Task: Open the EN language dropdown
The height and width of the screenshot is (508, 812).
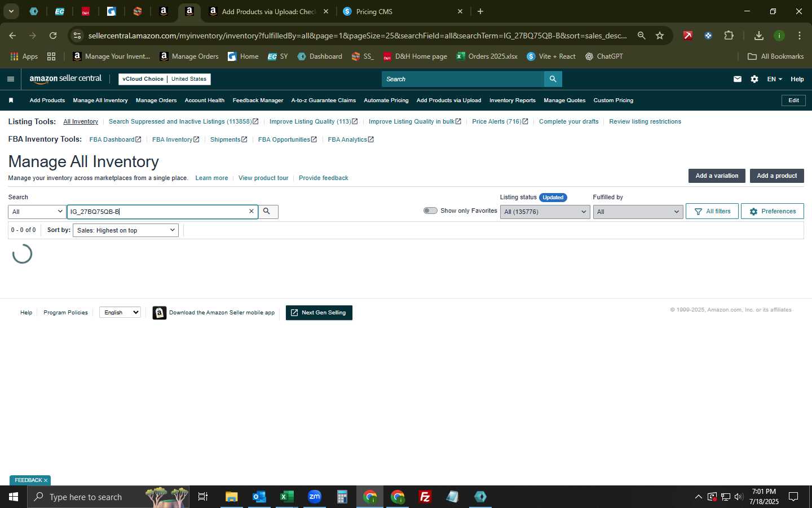Action: [774, 79]
